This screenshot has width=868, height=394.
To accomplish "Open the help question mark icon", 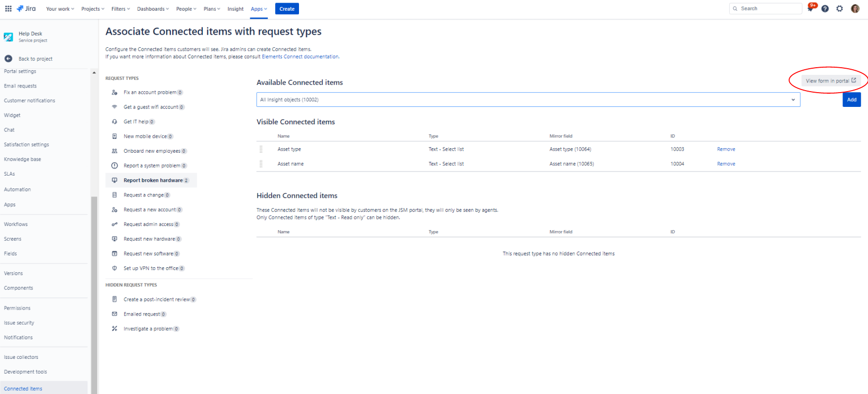I will 825,9.
